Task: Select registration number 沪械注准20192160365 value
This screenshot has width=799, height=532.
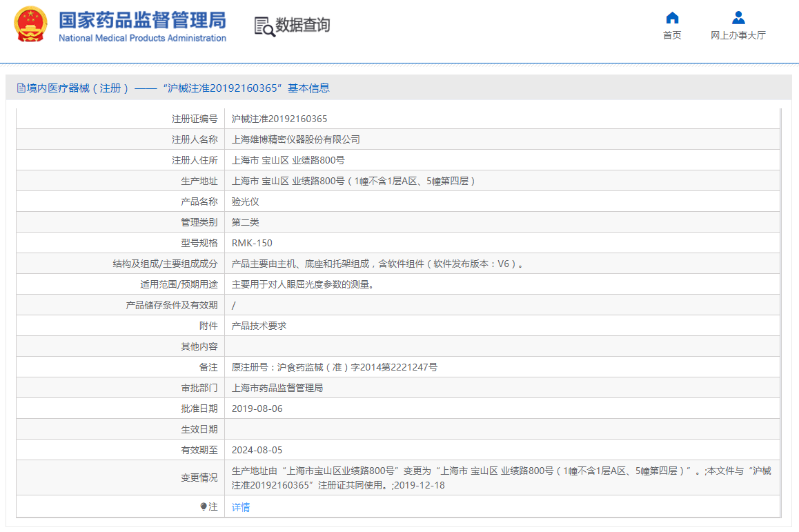Action: tap(279, 119)
